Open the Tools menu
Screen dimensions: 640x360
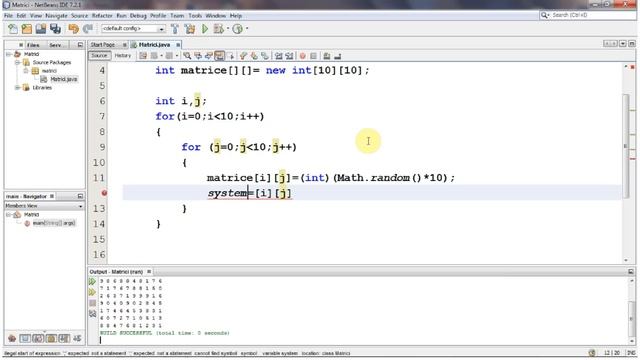point(195,16)
